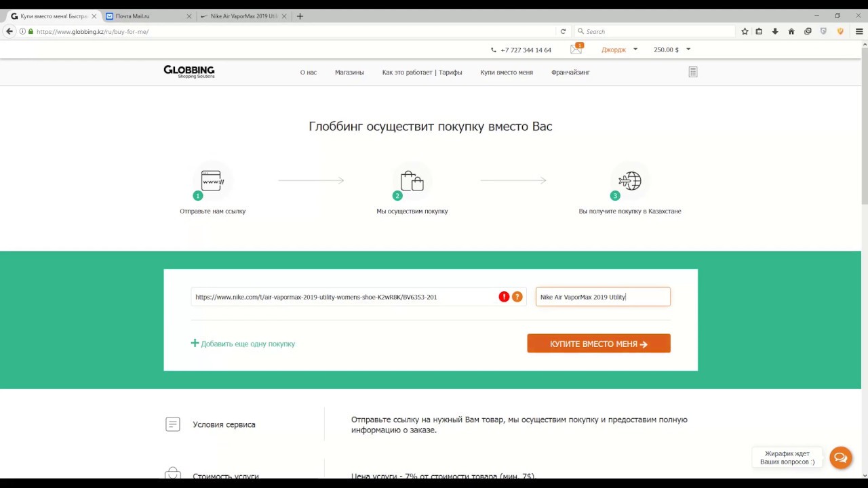
Task: Click Добавить еще одну покупку link
Action: click(243, 344)
